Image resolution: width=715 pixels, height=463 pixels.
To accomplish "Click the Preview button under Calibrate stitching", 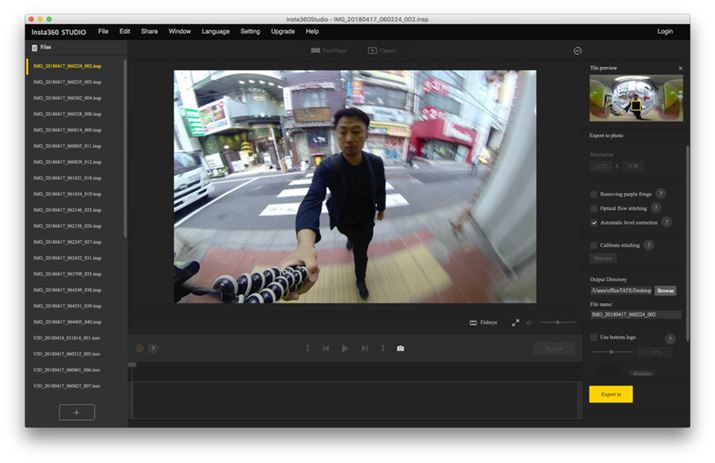I will (603, 259).
